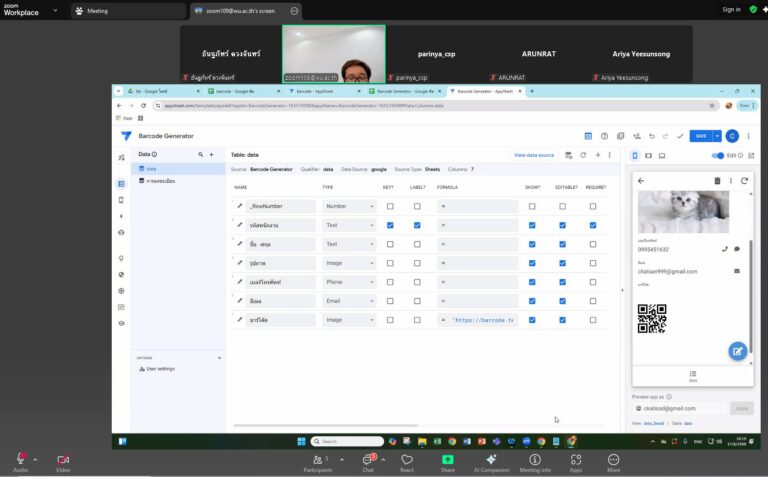The image size is (768, 477).
Task: Tap the blue edit floating button in preview
Action: tap(737, 350)
